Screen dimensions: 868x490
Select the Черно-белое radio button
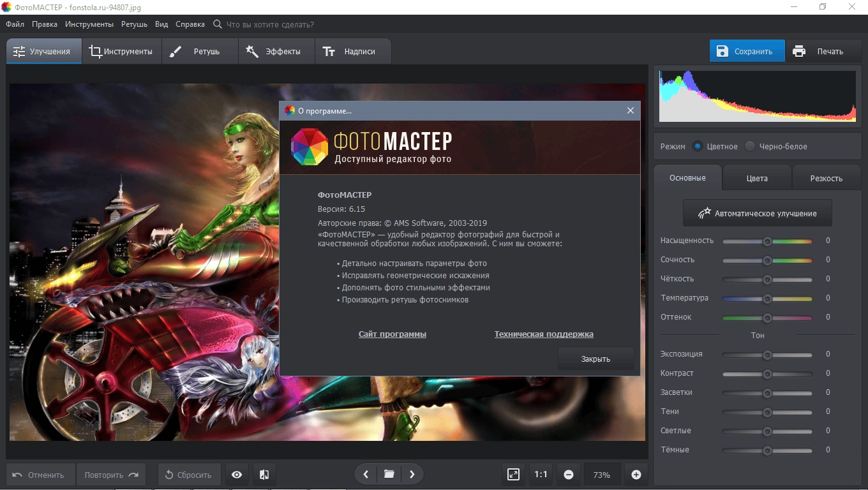pyautogui.click(x=750, y=146)
